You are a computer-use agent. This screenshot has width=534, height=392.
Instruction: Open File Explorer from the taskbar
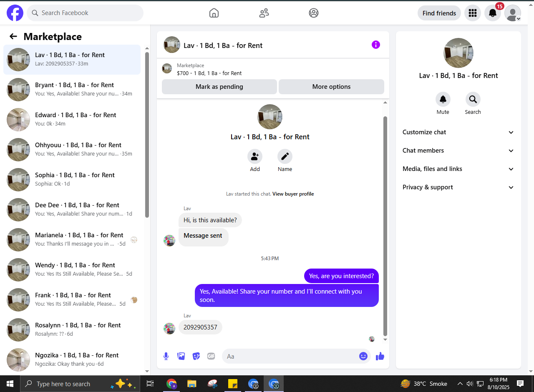click(191, 384)
